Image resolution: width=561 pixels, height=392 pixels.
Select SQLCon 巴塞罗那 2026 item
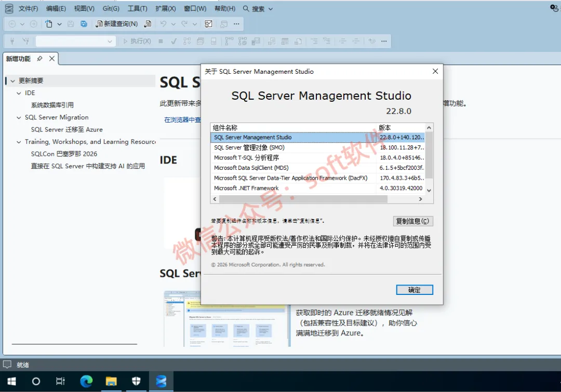(64, 154)
